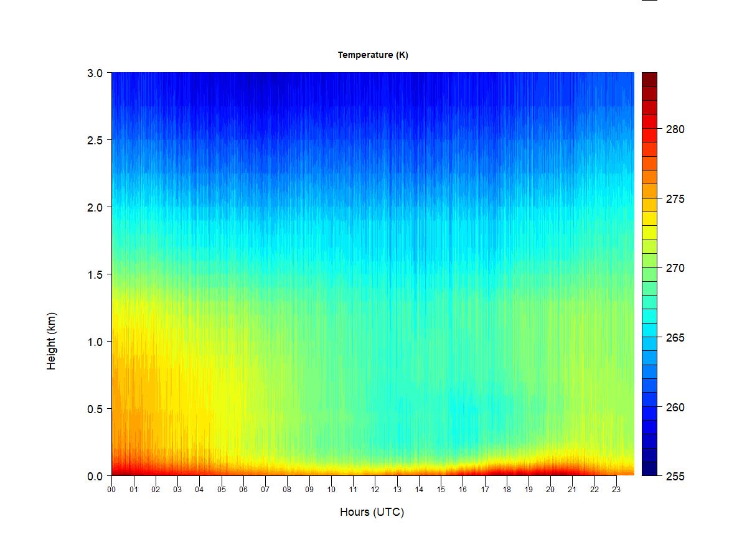Screen dimensions: 747x560
Task: Click hour 00 tick on time axis
Action: tap(111, 490)
